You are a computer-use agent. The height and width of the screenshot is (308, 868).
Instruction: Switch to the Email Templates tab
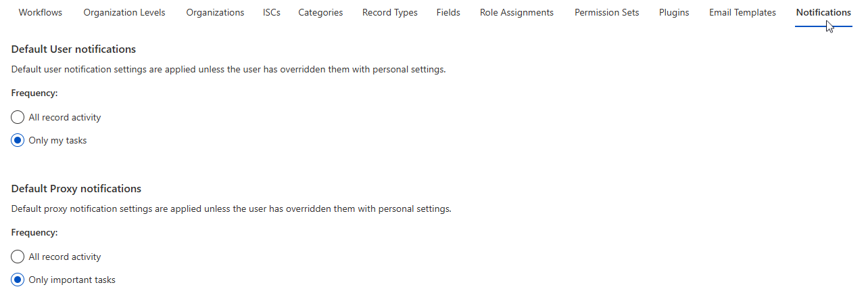click(x=742, y=12)
